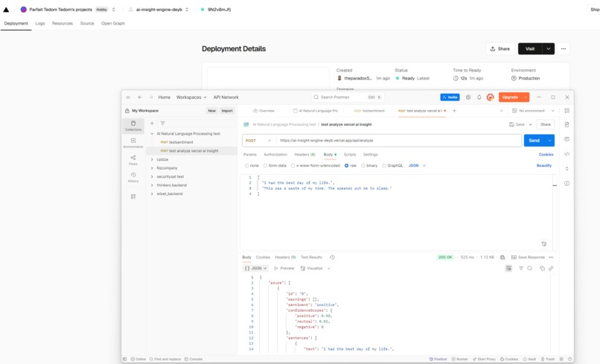Expand the Nzcompany collection
The height and width of the screenshot is (364, 600).
(x=152, y=168)
